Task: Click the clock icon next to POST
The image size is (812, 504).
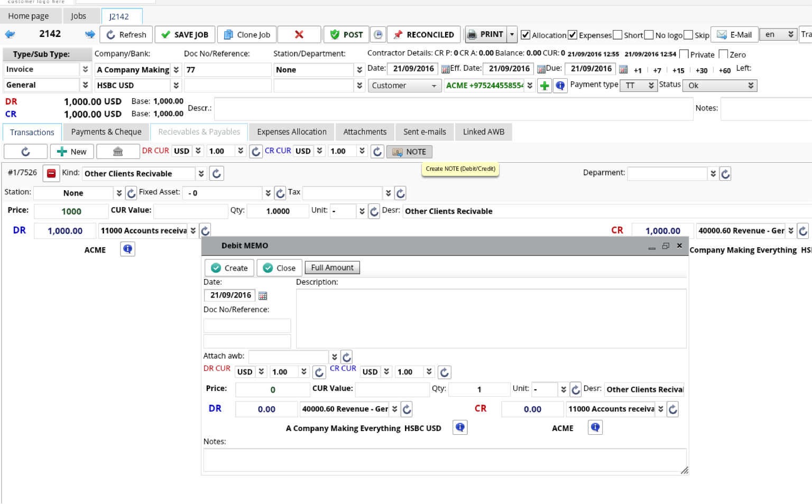Action: pos(378,34)
